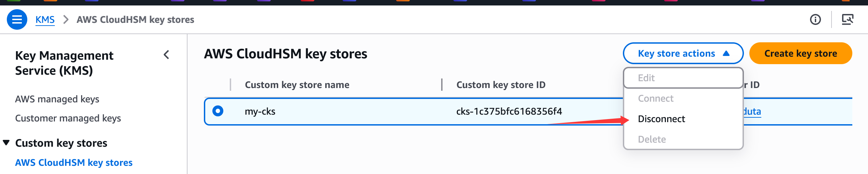Choose Disconnect from the actions menu
Viewport: 868px width, 174px height.
click(x=661, y=119)
